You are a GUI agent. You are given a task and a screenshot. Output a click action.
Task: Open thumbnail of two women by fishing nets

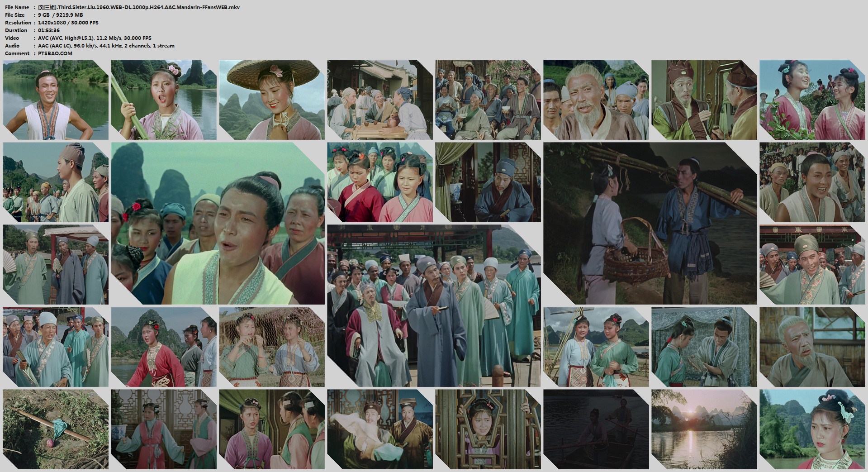[x=272, y=347]
